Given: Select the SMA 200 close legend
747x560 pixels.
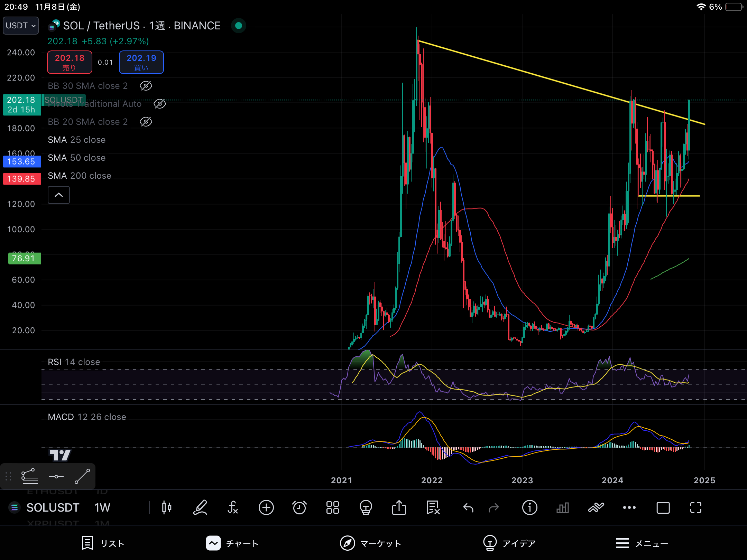Looking at the screenshot, I should 80,176.
